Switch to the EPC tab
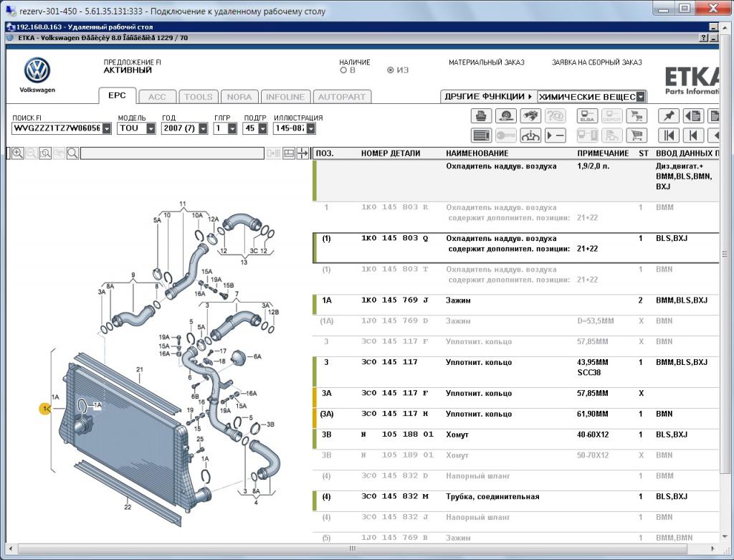This screenshot has height=560, width=734. 117,95
